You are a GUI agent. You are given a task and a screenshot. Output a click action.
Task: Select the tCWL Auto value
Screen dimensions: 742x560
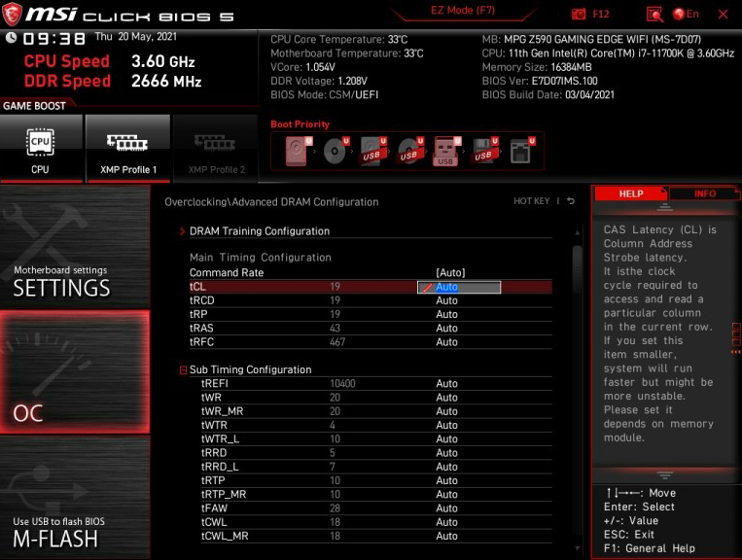tap(446, 522)
